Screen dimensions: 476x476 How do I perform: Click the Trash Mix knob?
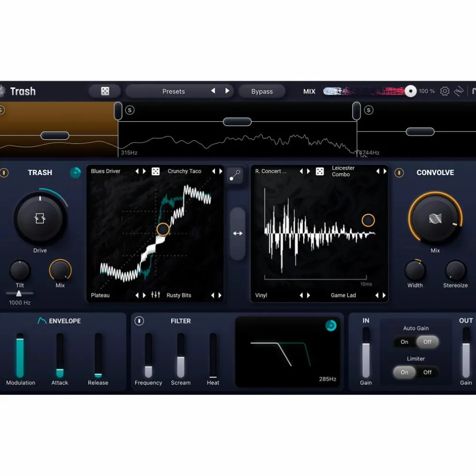point(60,270)
